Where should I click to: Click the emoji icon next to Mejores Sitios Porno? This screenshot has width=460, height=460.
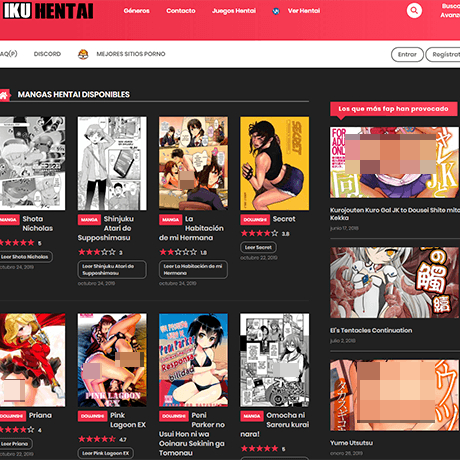point(83,54)
